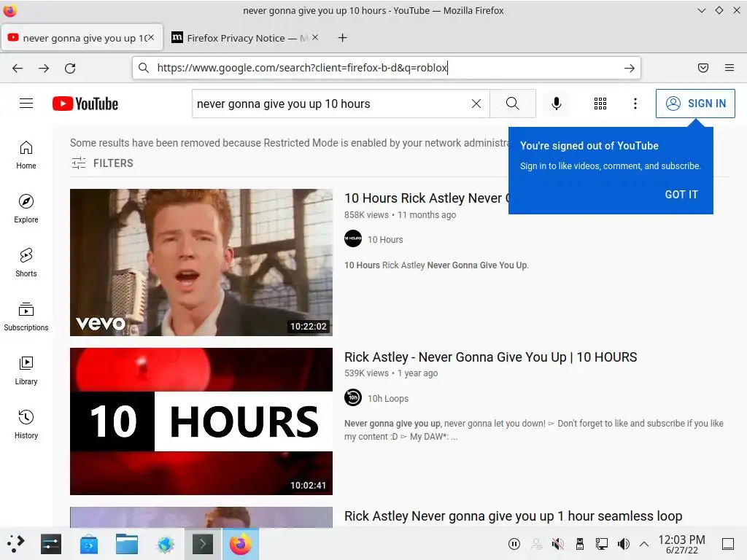Viewport: 747px width, 560px height.
Task: Click the vevo Rick Astley thumbnail
Action: [x=201, y=262]
